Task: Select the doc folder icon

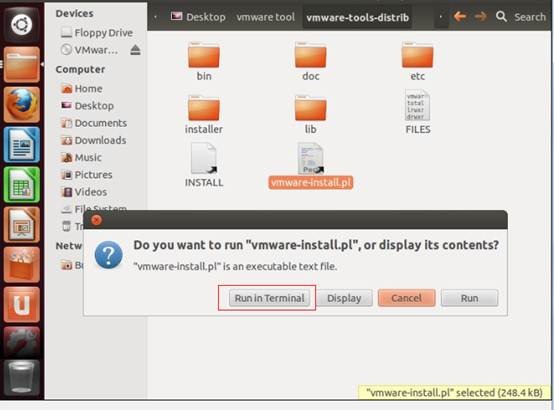Action: pos(311,55)
